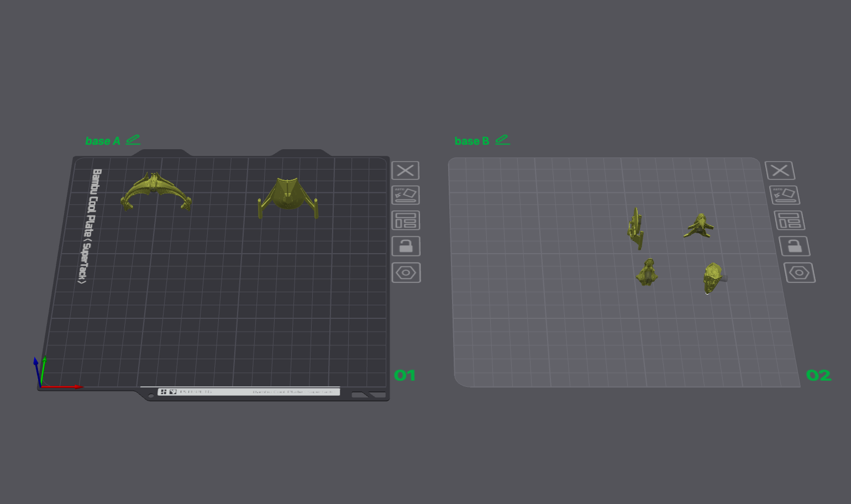The height and width of the screenshot is (504, 851).
Task: Remove all objects from plate 02
Action: point(780,170)
